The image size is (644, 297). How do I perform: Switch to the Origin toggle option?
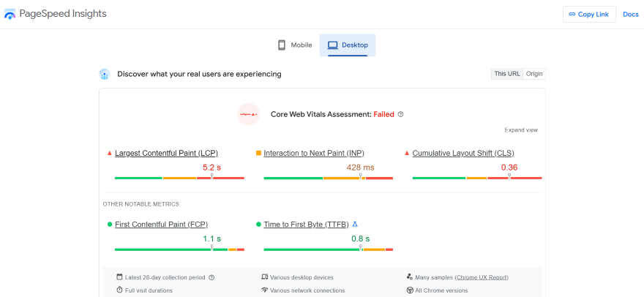pos(534,74)
